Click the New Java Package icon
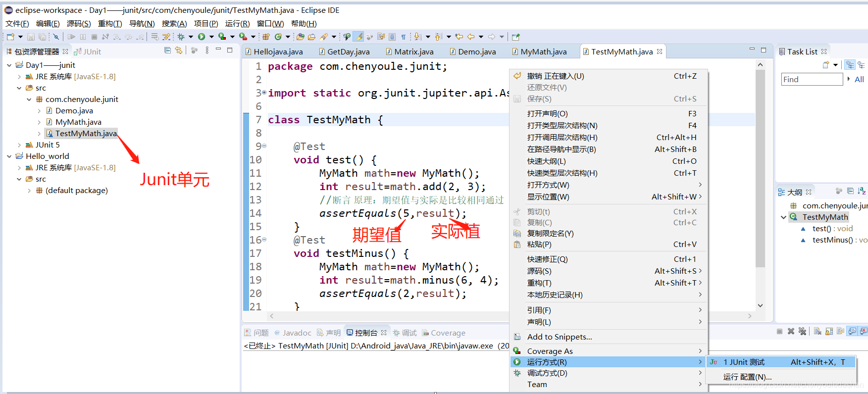 pyautogui.click(x=266, y=37)
